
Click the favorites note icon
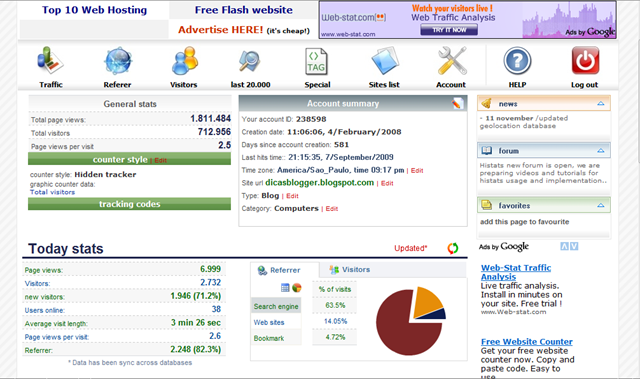[x=487, y=205]
